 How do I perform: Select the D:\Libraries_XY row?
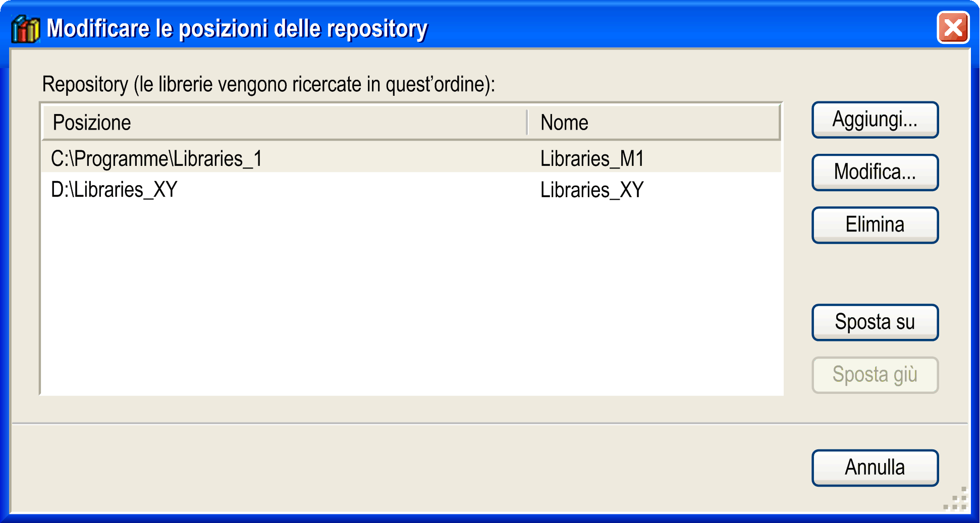[x=411, y=190]
